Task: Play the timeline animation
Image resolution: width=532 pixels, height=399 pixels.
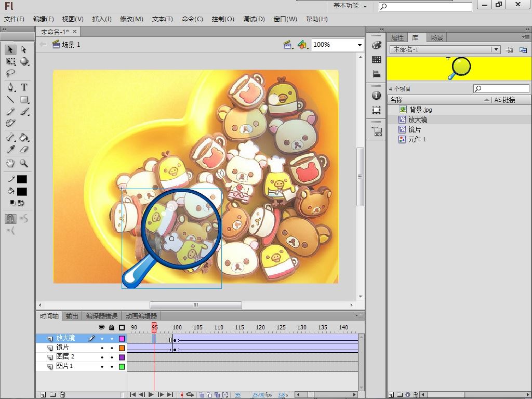Action: pos(151,395)
